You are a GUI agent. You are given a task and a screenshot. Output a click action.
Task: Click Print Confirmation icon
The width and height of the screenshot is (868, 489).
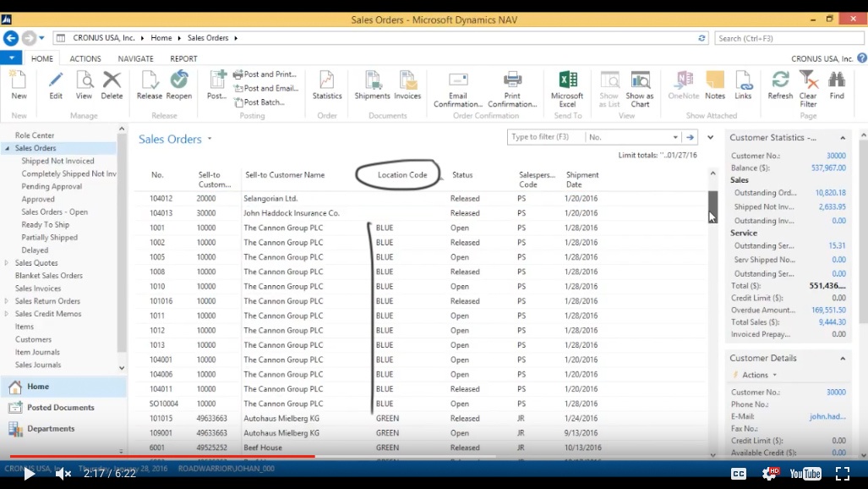coord(512,80)
